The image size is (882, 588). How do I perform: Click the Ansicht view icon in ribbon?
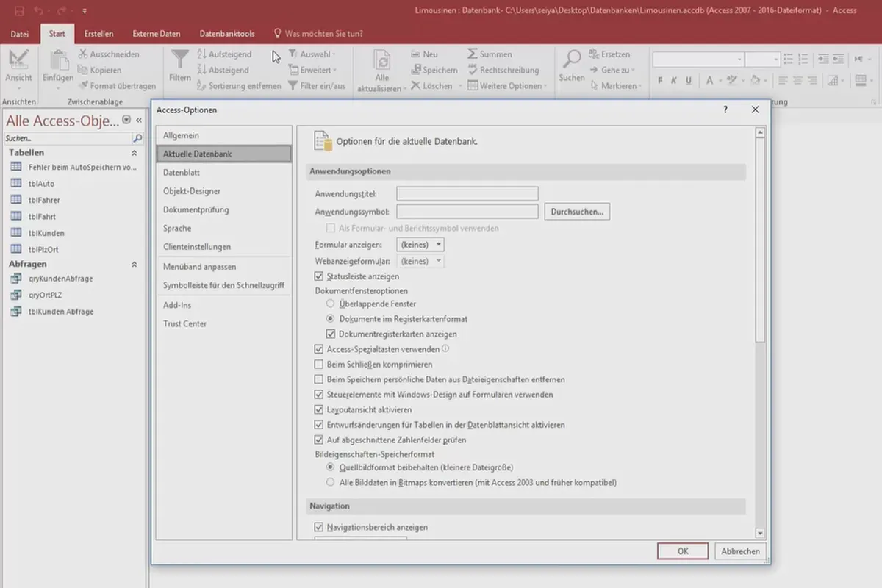pyautogui.click(x=18, y=59)
